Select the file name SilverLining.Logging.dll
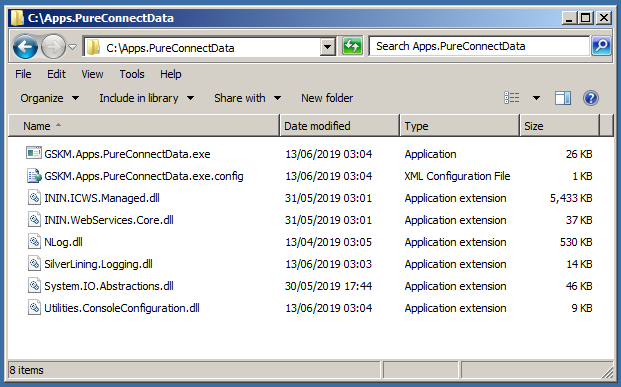This screenshot has width=621, height=387. (98, 264)
